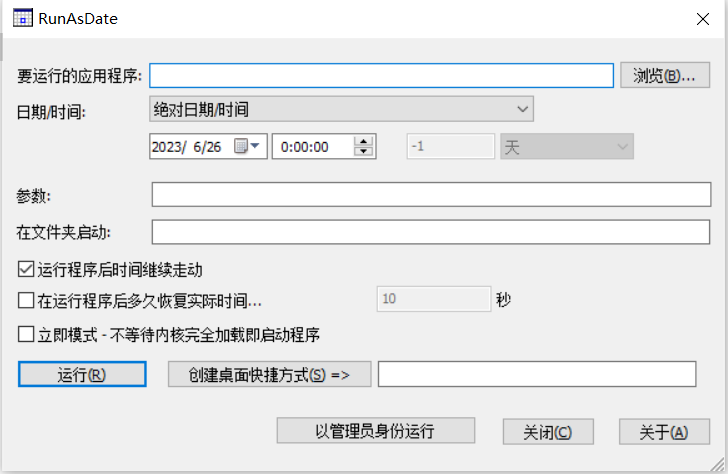Click 以管理员身份运行 button
Image resolution: width=728 pixels, height=474 pixels.
click(x=376, y=431)
